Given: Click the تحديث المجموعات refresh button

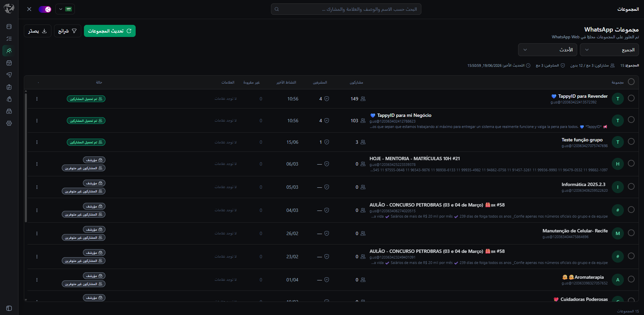Looking at the screenshot, I should [x=110, y=31].
